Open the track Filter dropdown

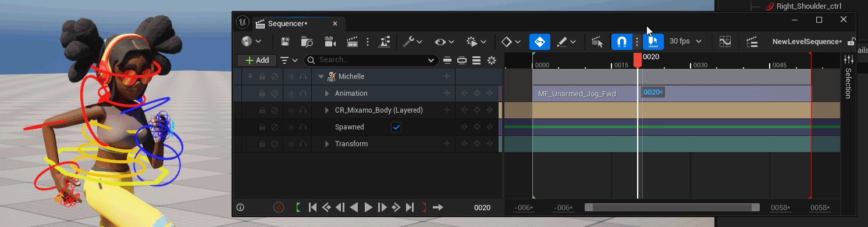(289, 60)
